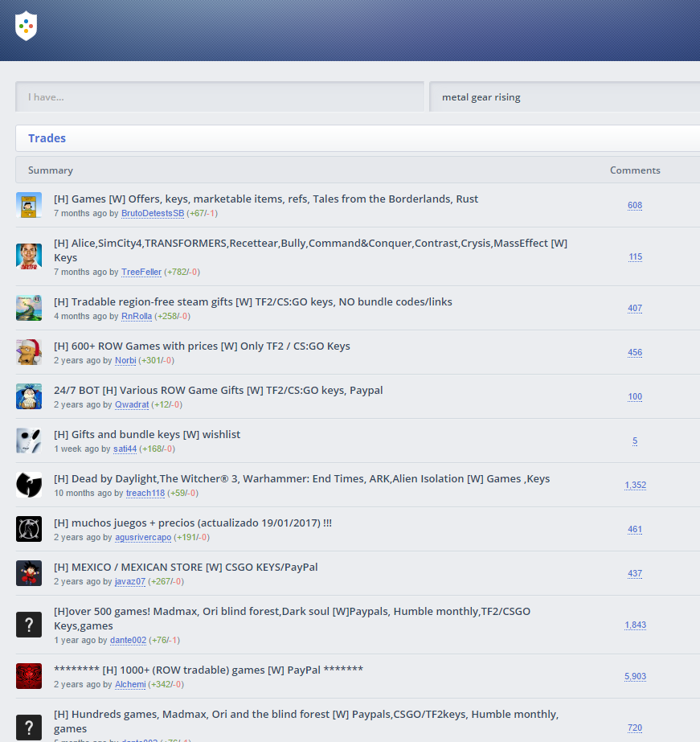Open Norbi's Santa hat avatar
700x742 pixels.
point(29,352)
